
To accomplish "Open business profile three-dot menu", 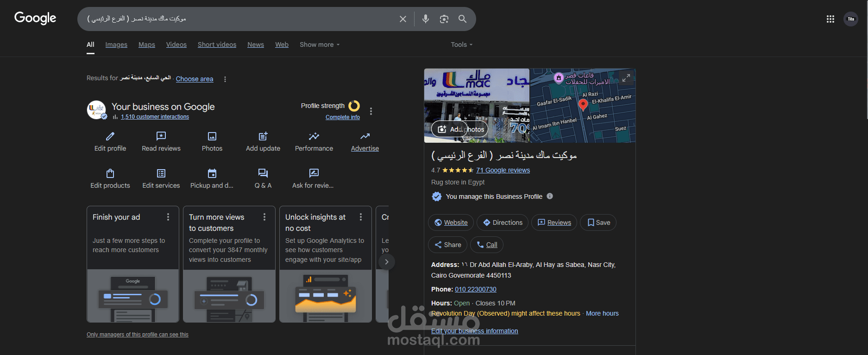I will click(x=371, y=111).
